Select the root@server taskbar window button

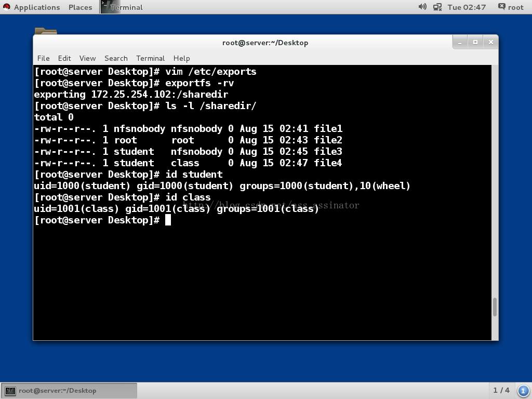pyautogui.click(x=69, y=391)
